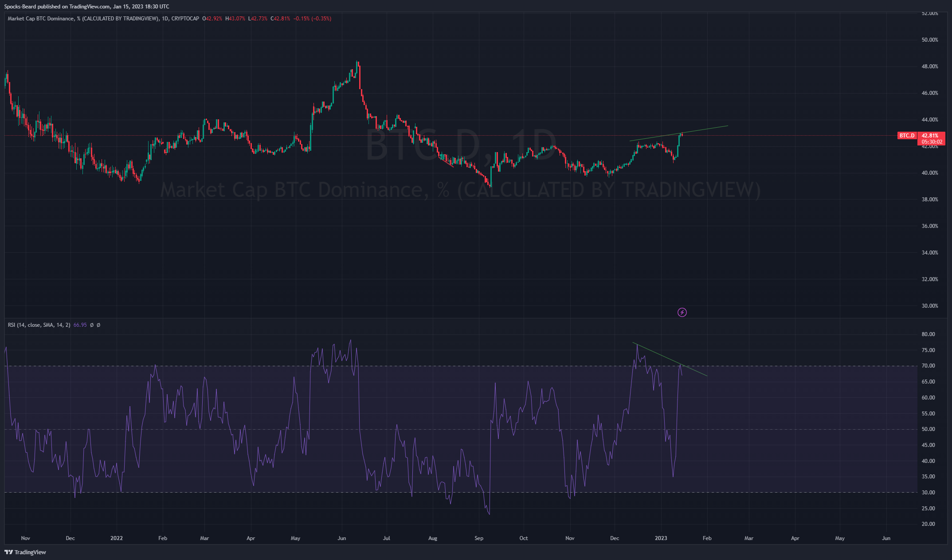Click the 1D interval in chart legend
The height and width of the screenshot is (560, 952).
(x=165, y=19)
